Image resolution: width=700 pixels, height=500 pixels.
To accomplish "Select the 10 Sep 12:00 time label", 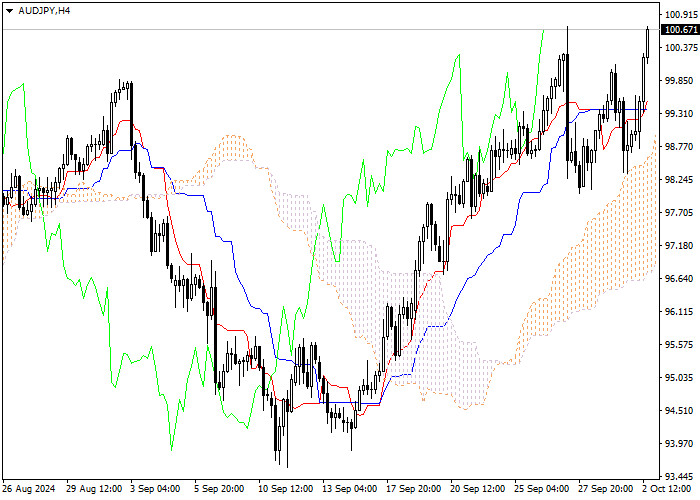I will tap(286, 489).
